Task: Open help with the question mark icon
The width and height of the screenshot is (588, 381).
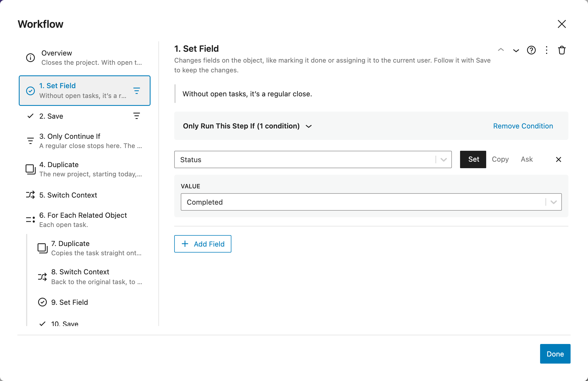Action: 531,50
